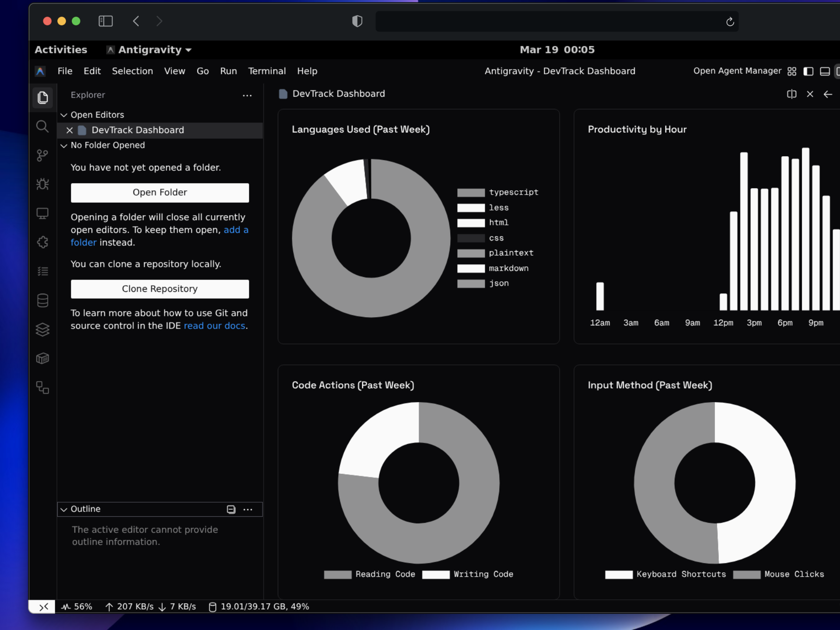Toggle the primary sidebar visibility
The image size is (840, 630).
click(x=808, y=71)
